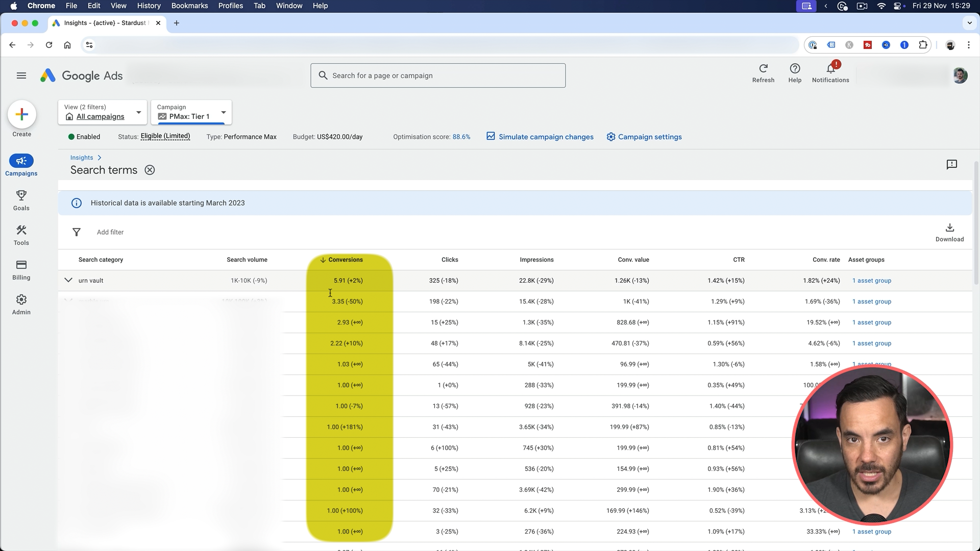The width and height of the screenshot is (980, 551).
Task: Click the campaign search field
Action: click(438, 76)
